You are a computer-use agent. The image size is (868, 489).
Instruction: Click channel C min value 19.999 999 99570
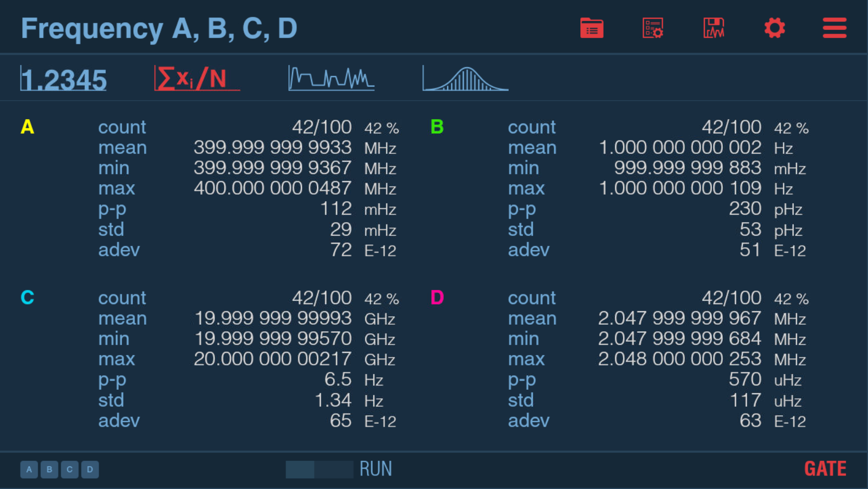coord(273,339)
